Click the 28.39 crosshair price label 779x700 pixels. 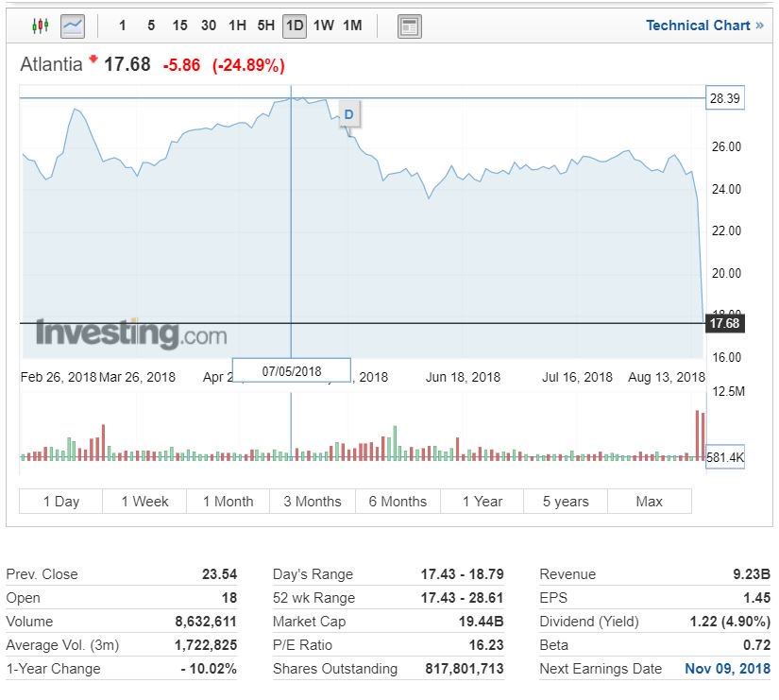(725, 98)
